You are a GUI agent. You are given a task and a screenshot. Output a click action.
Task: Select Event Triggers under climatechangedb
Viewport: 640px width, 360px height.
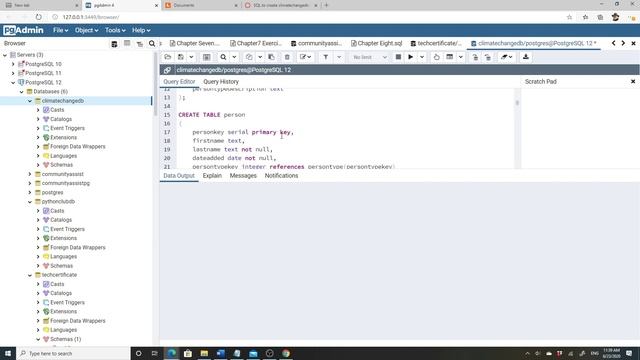click(67, 128)
